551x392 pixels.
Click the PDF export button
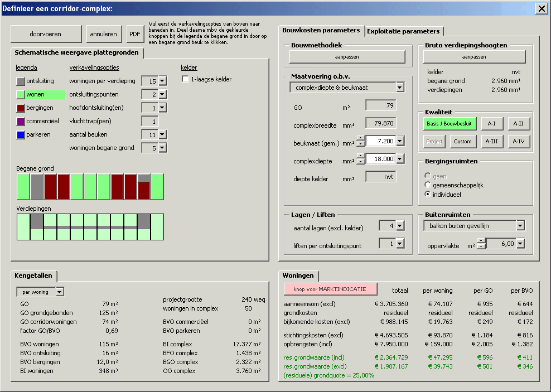click(135, 34)
